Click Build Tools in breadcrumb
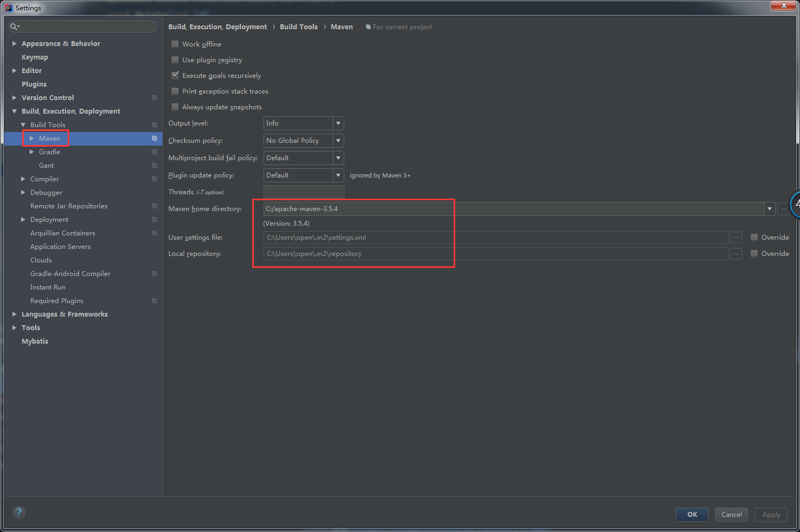The height and width of the screenshot is (532, 800). point(299,27)
